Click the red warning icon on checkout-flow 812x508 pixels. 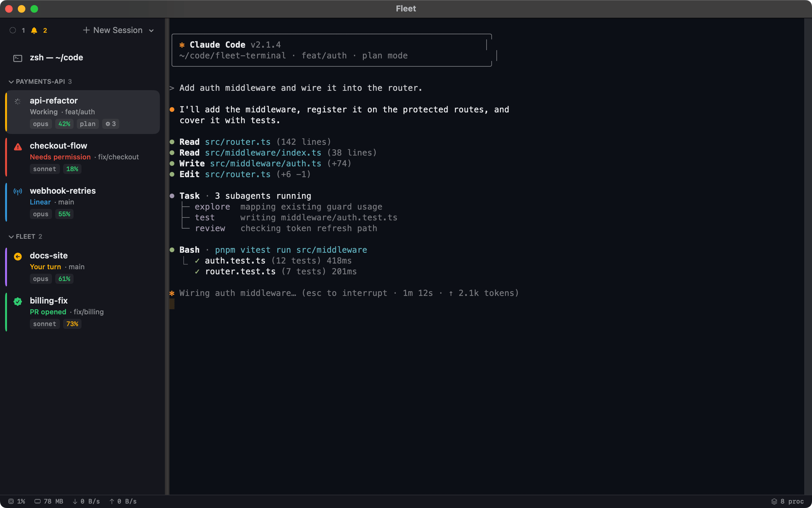click(x=18, y=147)
